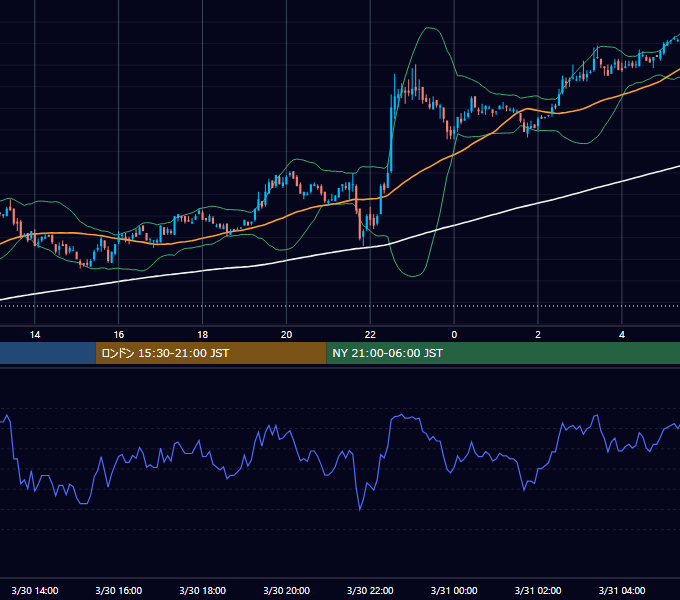The image size is (680, 600).
Task: Click the 3/30 14:00 time label
Action: pyautogui.click(x=35, y=590)
